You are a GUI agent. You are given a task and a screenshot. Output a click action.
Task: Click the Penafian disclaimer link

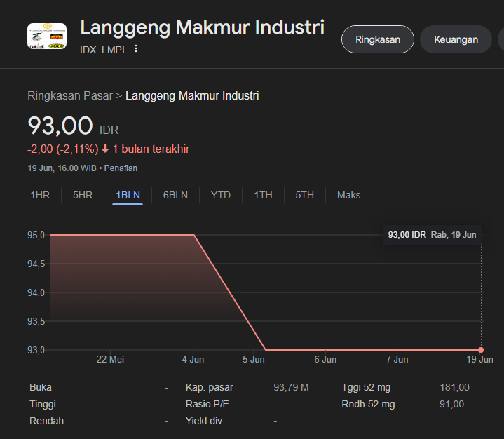coord(121,168)
